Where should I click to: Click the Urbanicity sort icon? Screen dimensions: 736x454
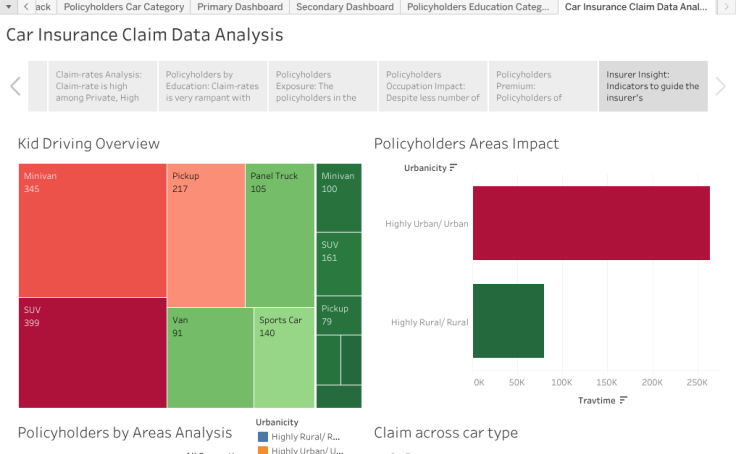[454, 167]
